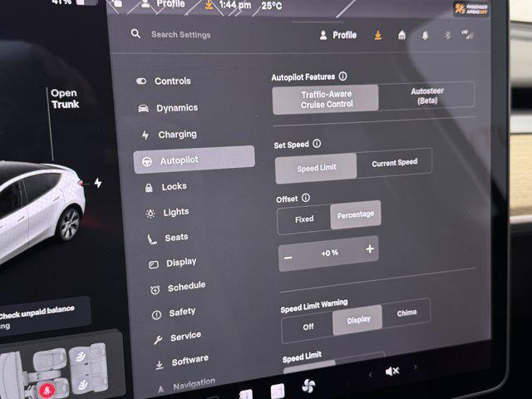Open Locks settings section
This screenshot has width=532, height=399.
[174, 187]
